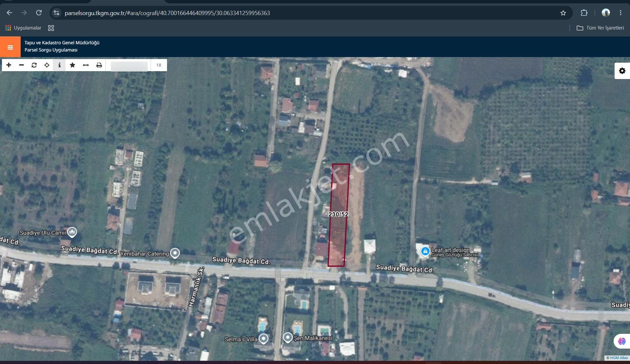The height and width of the screenshot is (364, 630).
Task: Zoom in with the plus icon
Action: (x=9, y=65)
